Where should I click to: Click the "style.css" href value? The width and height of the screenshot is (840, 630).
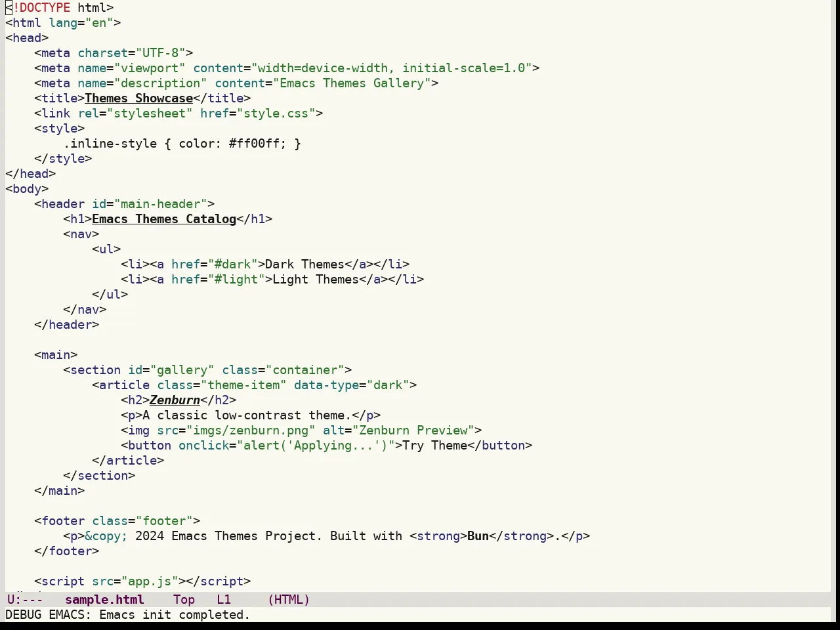pyautogui.click(x=276, y=114)
